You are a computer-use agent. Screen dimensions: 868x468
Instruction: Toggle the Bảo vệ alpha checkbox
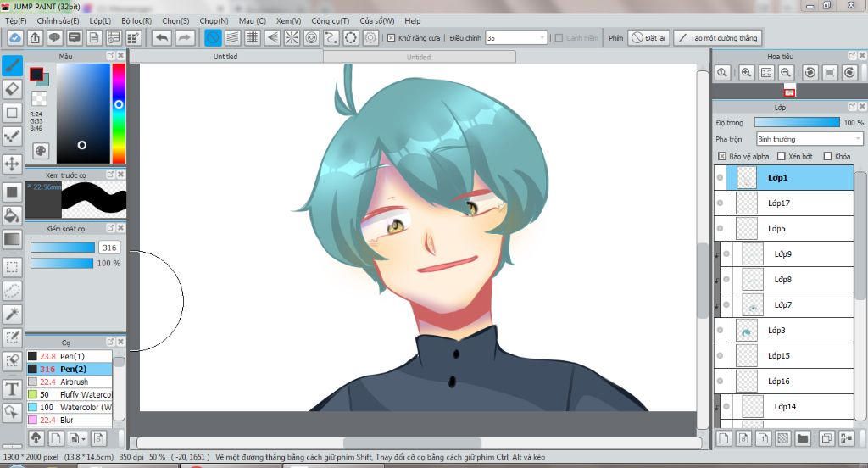[x=722, y=157]
